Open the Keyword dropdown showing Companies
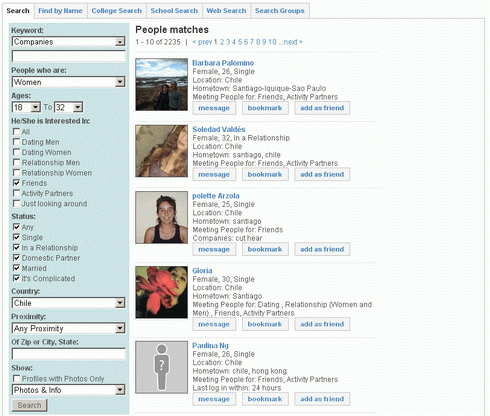Screen dimensions: 490x416 pos(69,42)
